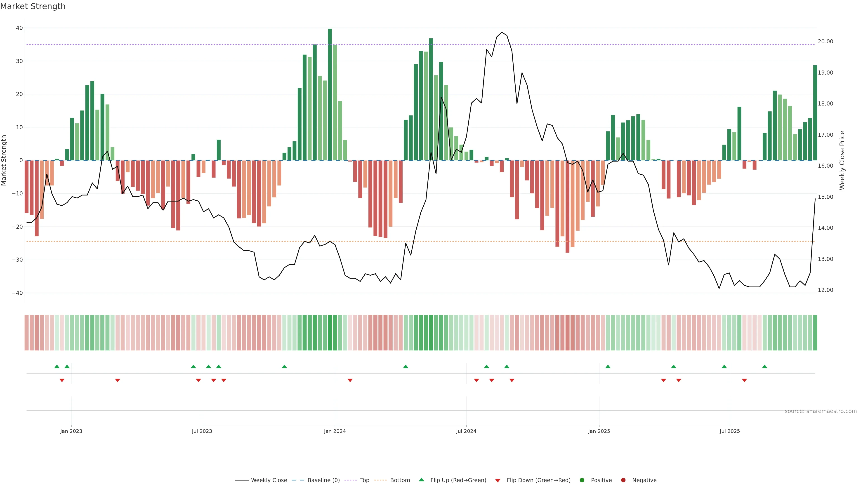
Task: Click the Weekly Close Price axis title
Action: (x=842, y=160)
